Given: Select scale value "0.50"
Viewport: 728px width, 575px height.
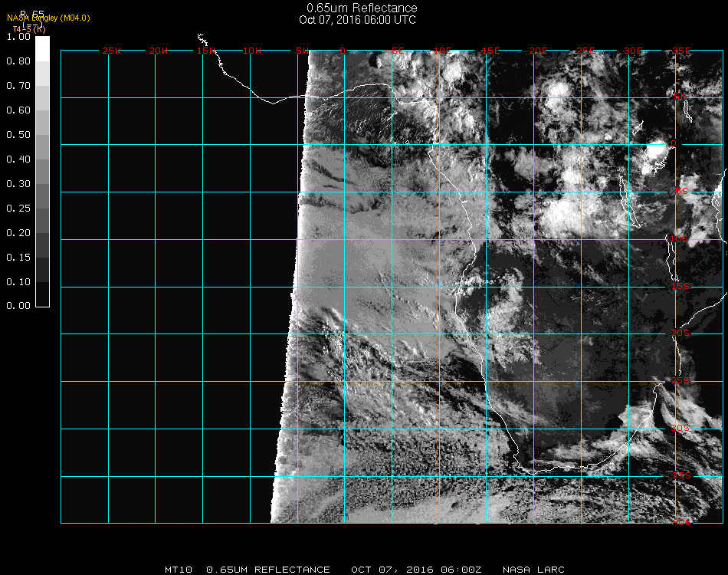Looking at the screenshot, I should pos(18,135).
